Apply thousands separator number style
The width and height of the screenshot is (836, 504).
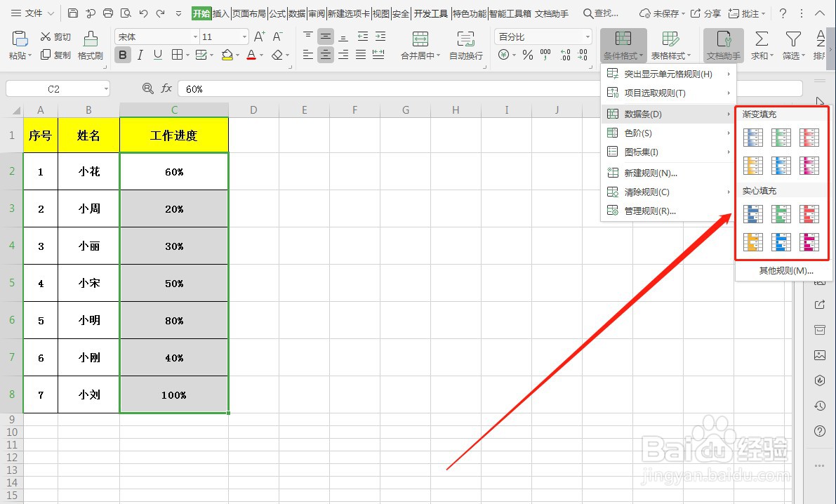coord(545,55)
